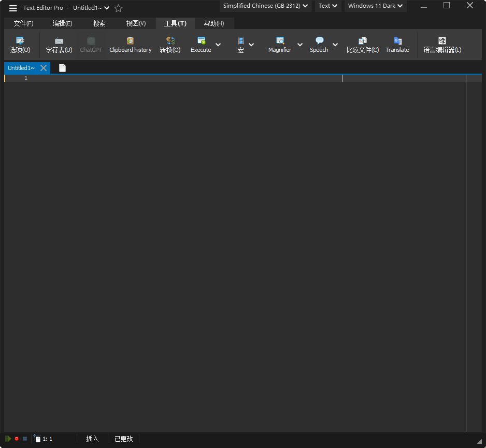The width and height of the screenshot is (486, 448).
Task: Open the 文件(F) menu tab
Action: point(23,23)
